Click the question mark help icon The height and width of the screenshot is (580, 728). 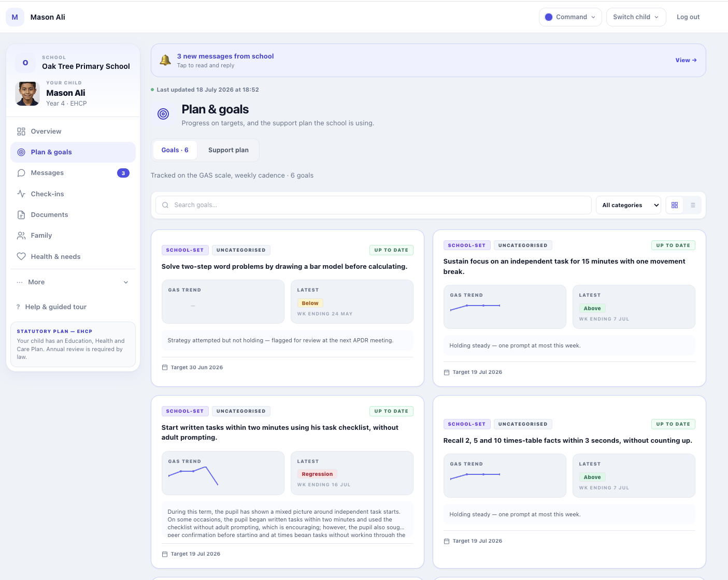click(x=18, y=307)
